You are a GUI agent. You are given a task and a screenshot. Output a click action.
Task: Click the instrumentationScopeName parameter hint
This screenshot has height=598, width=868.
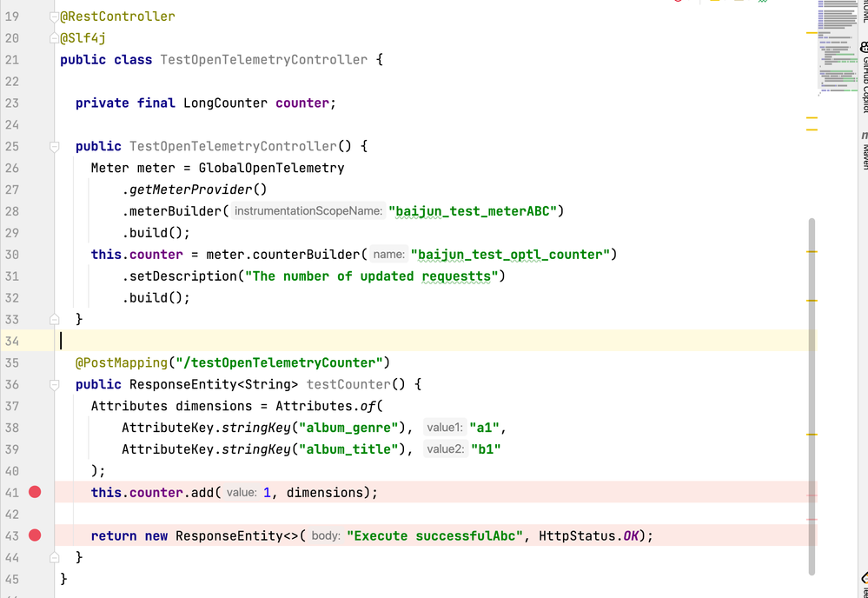pos(308,211)
